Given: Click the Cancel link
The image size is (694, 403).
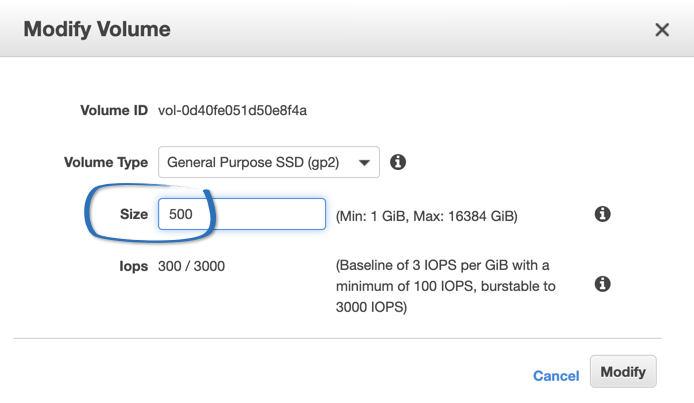Looking at the screenshot, I should (x=556, y=376).
